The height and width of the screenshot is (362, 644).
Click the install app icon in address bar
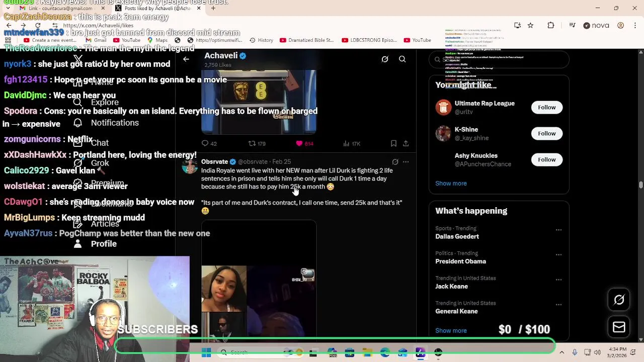click(x=517, y=25)
